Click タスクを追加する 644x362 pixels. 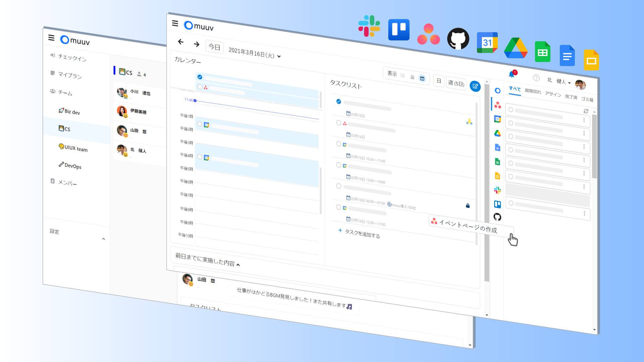point(362,234)
